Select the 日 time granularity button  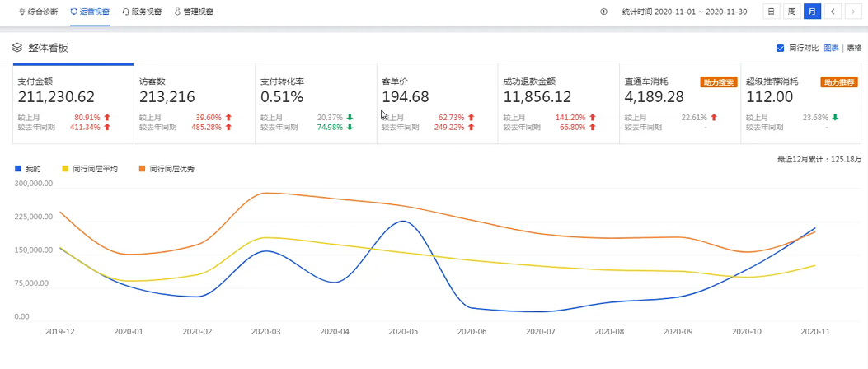(771, 12)
